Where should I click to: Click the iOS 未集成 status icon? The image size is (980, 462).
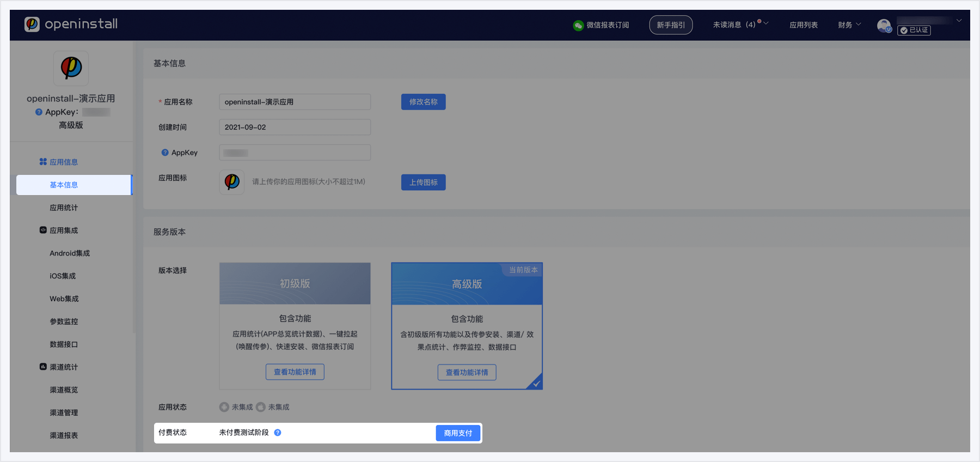click(261, 407)
